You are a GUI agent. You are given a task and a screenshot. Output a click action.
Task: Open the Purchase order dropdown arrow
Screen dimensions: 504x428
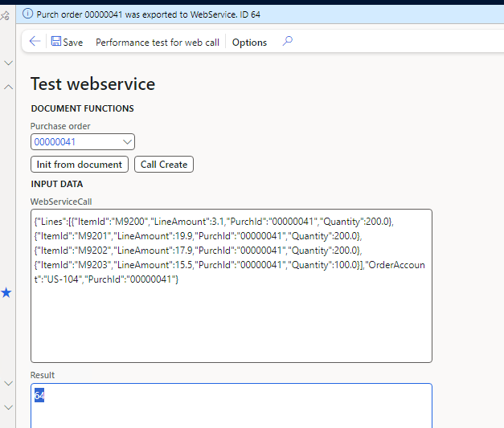[x=127, y=141]
